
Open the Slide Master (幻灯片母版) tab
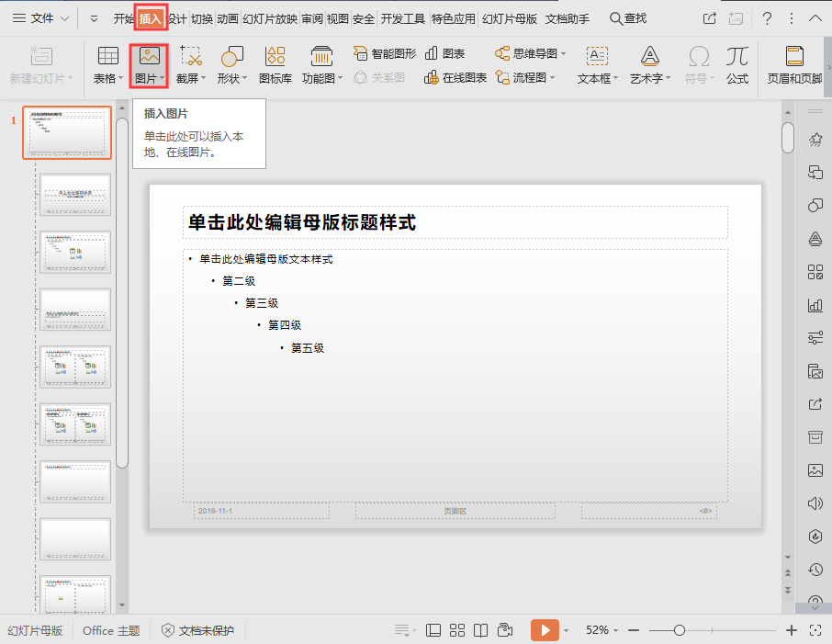click(x=510, y=18)
